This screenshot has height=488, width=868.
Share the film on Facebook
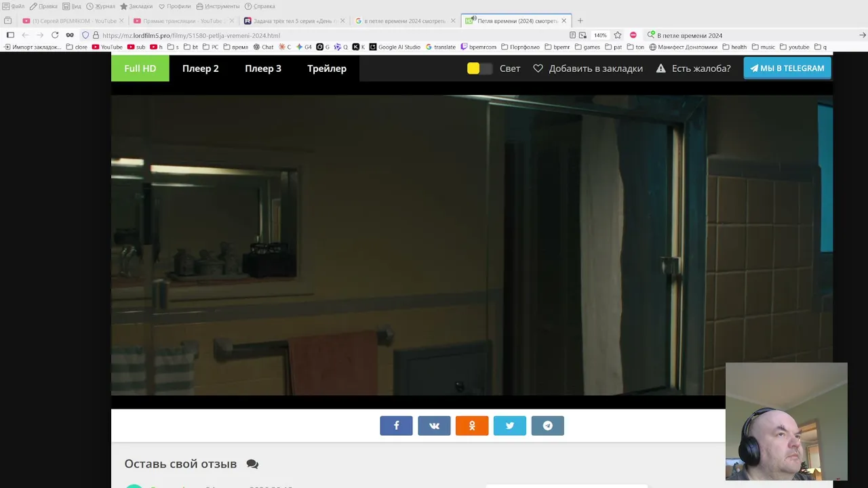click(396, 426)
